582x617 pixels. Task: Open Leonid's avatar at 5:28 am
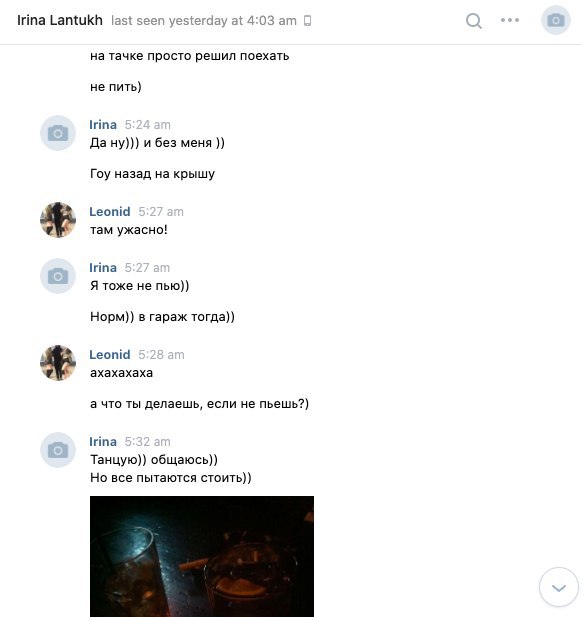(x=58, y=363)
